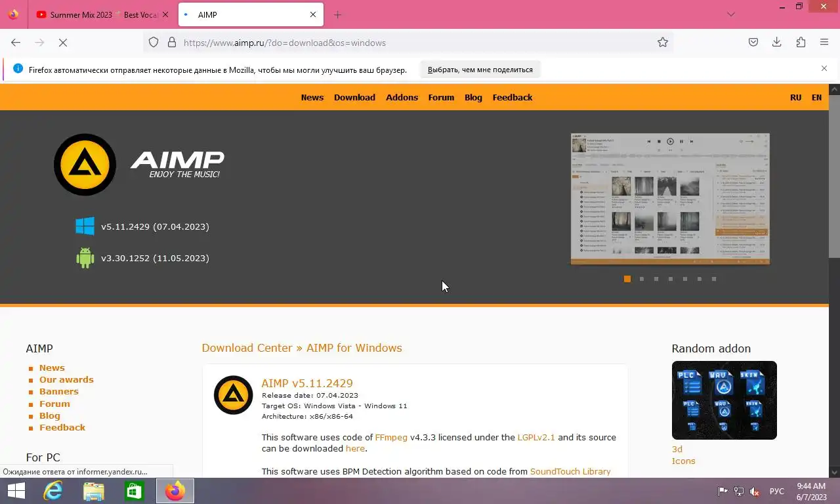Open Forum in the nav bar
Image resolution: width=840 pixels, height=504 pixels.
pos(441,97)
